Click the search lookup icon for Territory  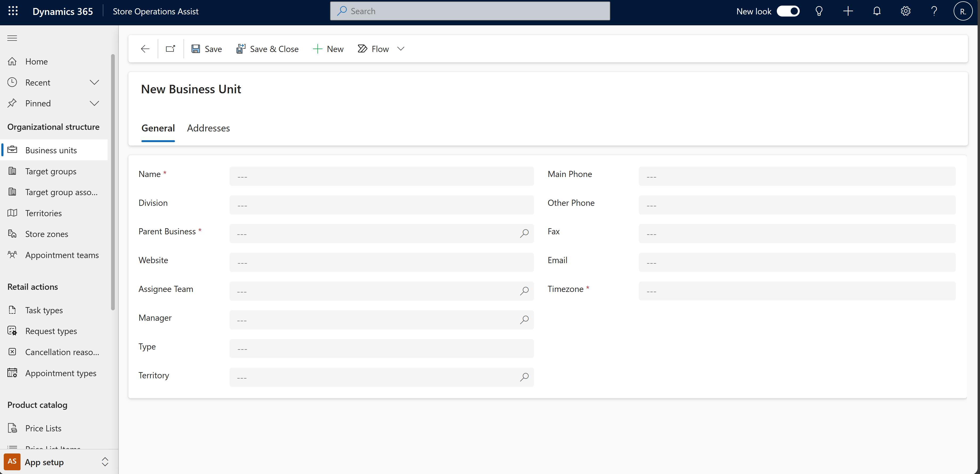524,376
